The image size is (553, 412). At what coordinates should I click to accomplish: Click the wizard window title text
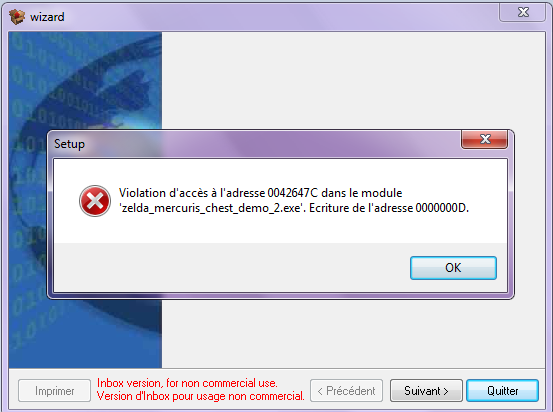(x=47, y=17)
